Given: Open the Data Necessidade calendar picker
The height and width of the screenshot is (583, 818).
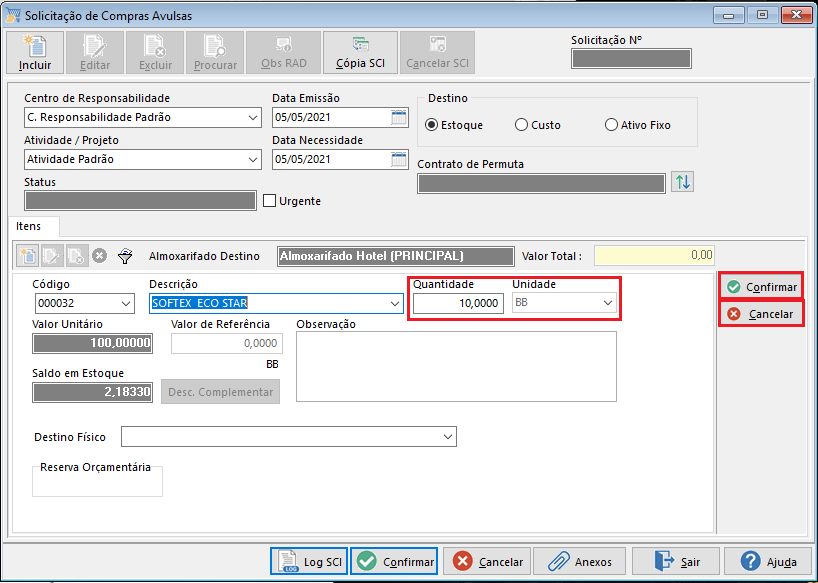Looking at the screenshot, I should pyautogui.click(x=399, y=160).
